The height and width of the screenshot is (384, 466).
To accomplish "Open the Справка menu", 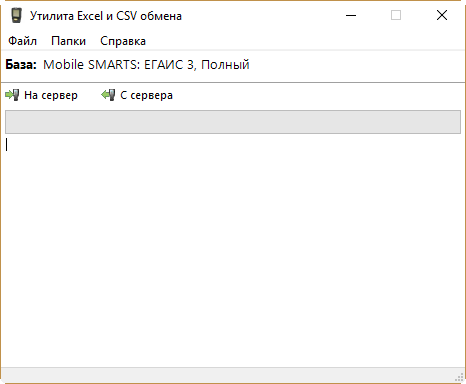I will pyautogui.click(x=123, y=41).
